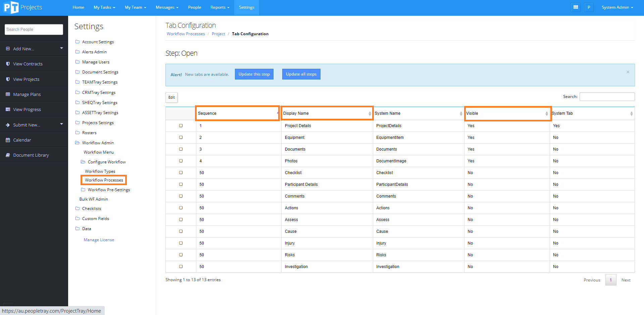Image resolution: width=644 pixels, height=315 pixels.
Task: Click the Manage Plans grid icon
Action: (x=8, y=94)
